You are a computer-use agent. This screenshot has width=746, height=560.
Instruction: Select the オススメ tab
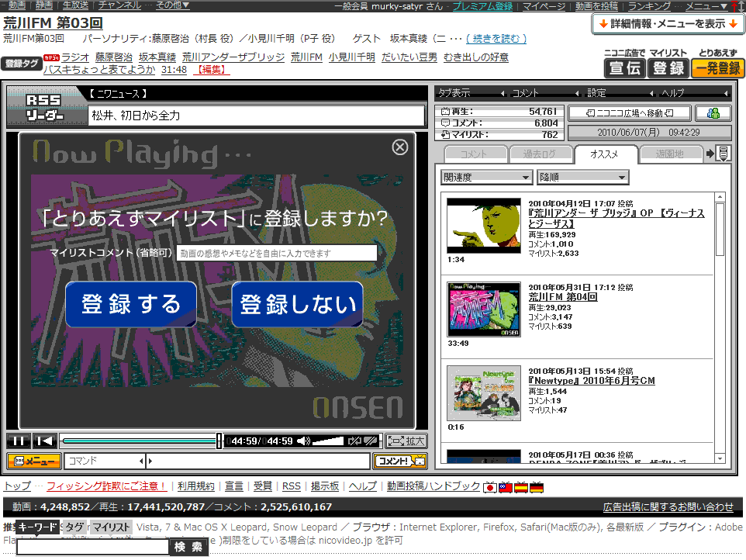point(605,154)
